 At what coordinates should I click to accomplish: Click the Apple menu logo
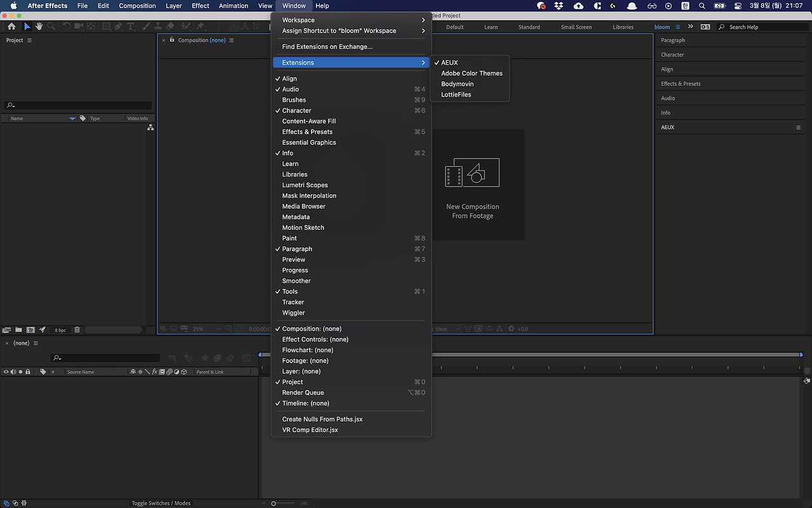tap(13, 6)
